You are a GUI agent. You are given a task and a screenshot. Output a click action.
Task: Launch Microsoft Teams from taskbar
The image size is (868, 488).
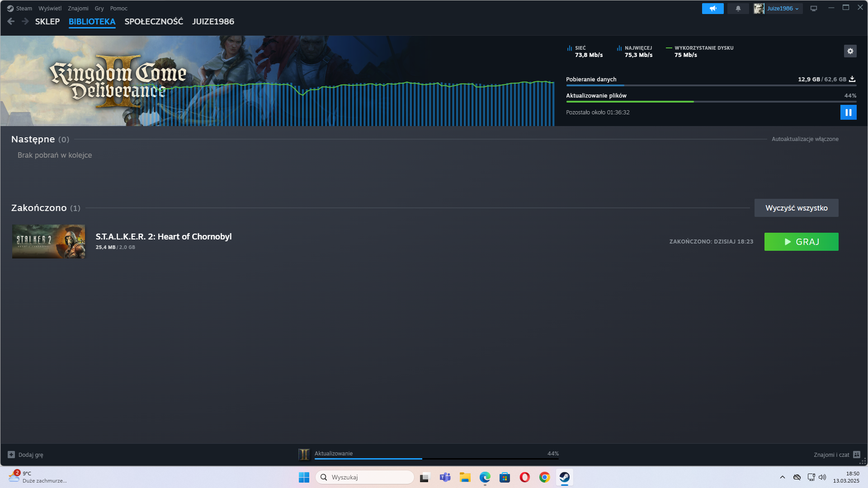(x=445, y=477)
